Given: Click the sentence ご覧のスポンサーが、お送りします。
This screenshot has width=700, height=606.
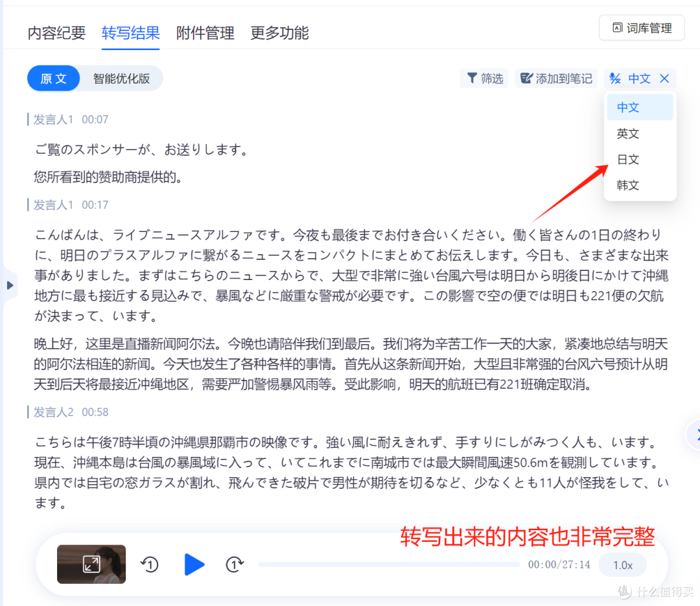Looking at the screenshot, I should (x=143, y=150).
